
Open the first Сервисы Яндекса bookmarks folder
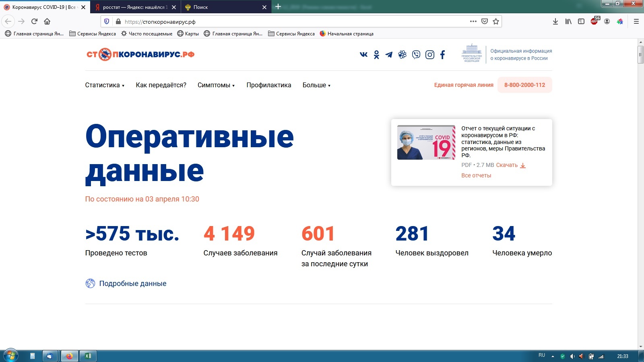93,34
